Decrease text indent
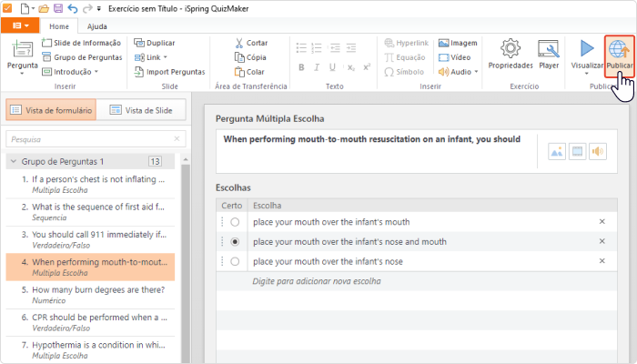The height and width of the screenshot is (364, 637). (335, 48)
